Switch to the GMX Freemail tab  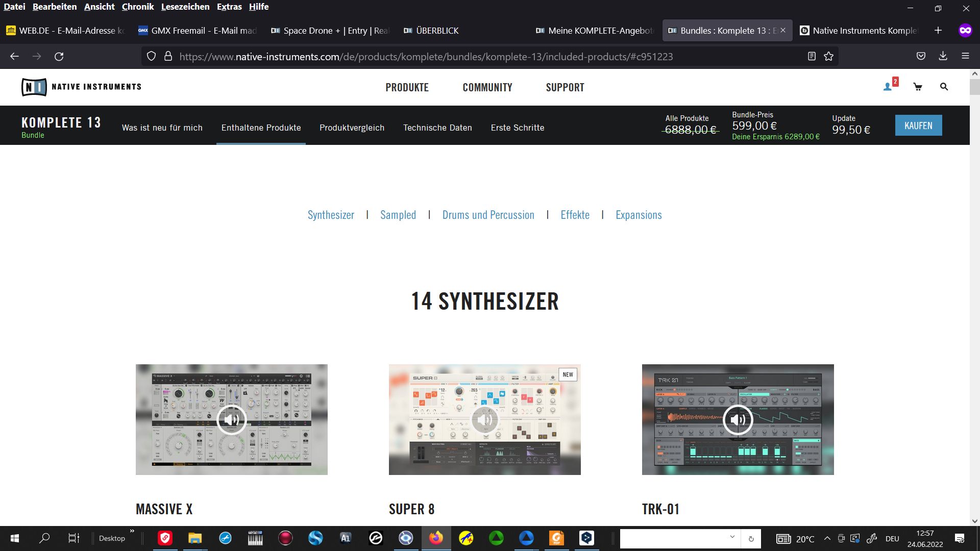198,31
